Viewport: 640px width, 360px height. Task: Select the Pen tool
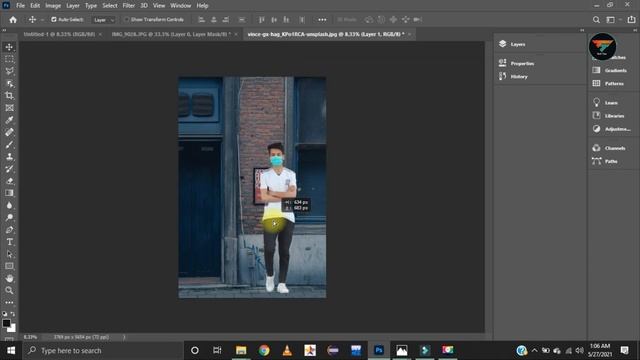point(9,230)
